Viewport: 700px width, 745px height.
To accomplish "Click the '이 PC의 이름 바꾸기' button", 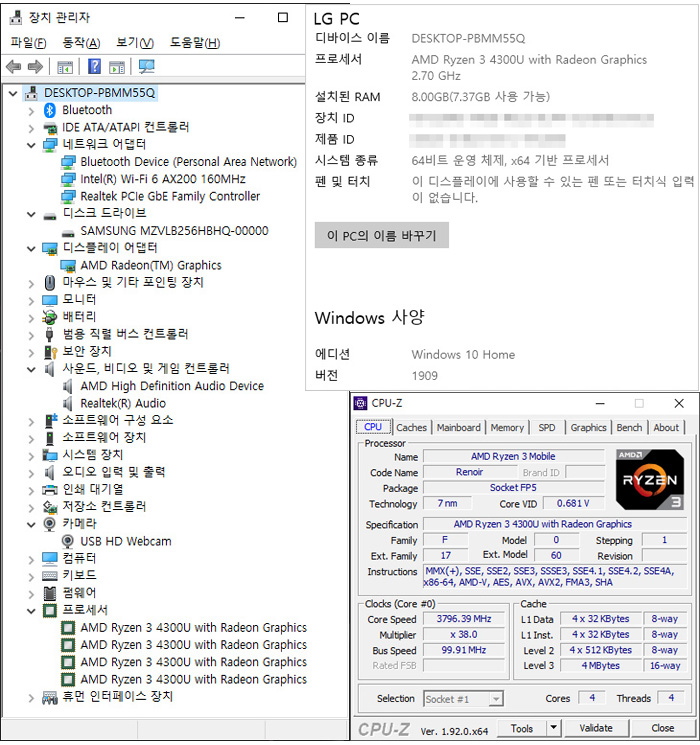I will pyautogui.click(x=381, y=236).
